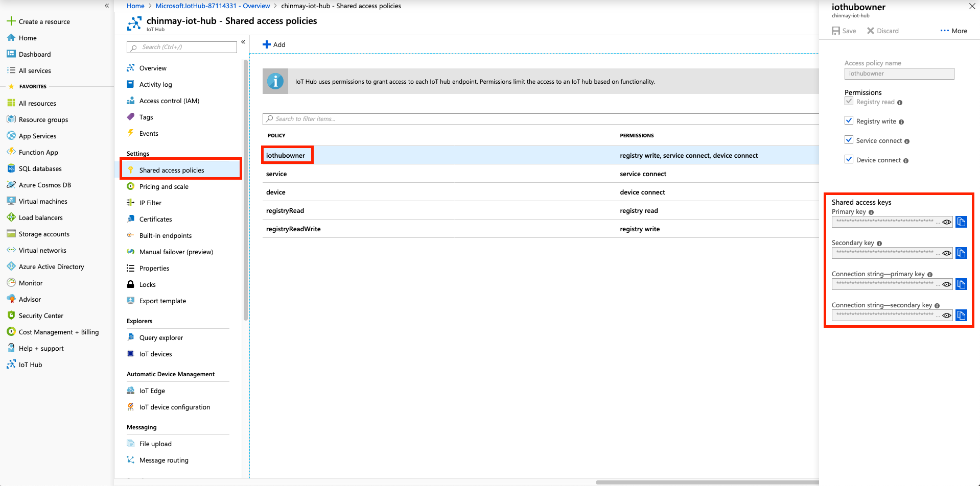Viewport: 980px width, 486px height.
Task: Click the resource menu Search (Ctrl+/) field
Action: coord(182,47)
